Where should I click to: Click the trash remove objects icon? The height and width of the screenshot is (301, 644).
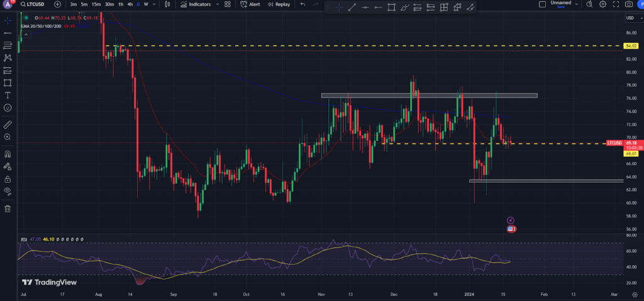pos(8,209)
